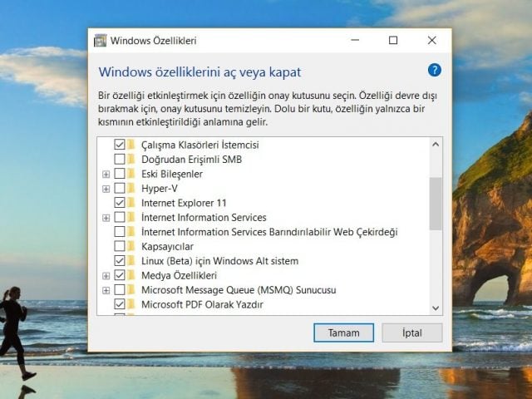
Task: Open the blue help question mark icon
Action: pyautogui.click(x=434, y=70)
